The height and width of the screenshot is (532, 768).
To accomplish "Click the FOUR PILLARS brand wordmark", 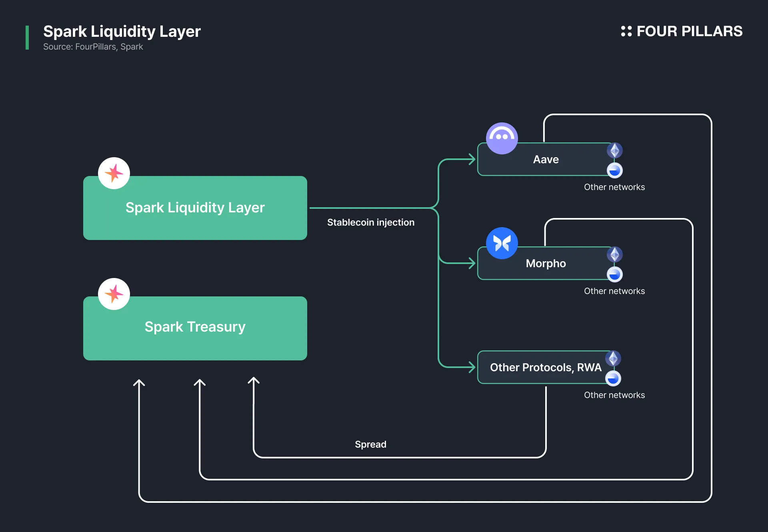I will (x=690, y=31).
